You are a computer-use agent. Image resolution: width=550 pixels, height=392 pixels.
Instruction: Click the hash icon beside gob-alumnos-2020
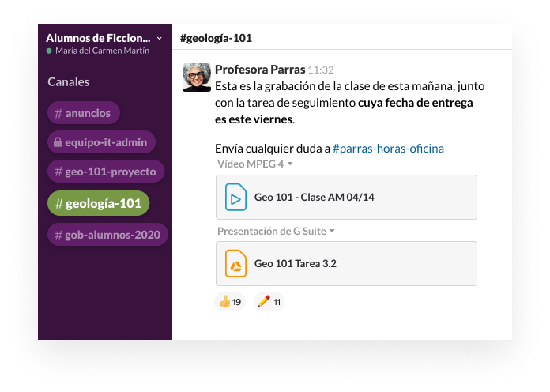pos(58,235)
